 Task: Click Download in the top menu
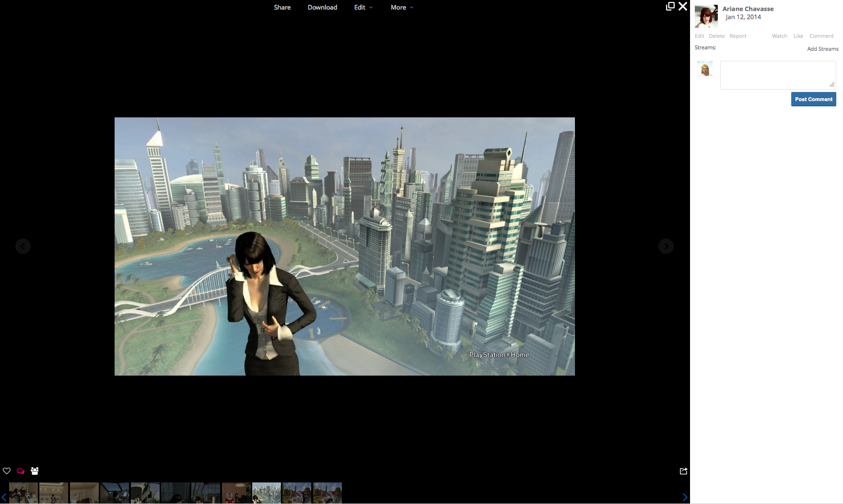(x=322, y=7)
